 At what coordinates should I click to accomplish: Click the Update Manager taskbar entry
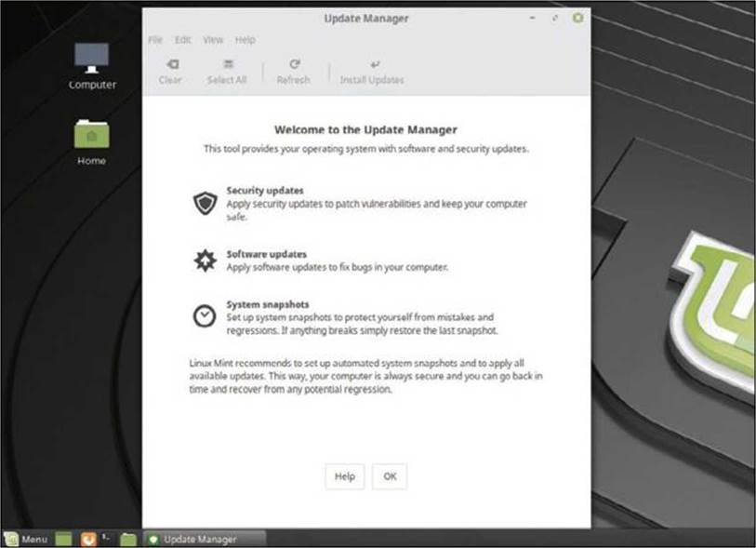[205, 539]
